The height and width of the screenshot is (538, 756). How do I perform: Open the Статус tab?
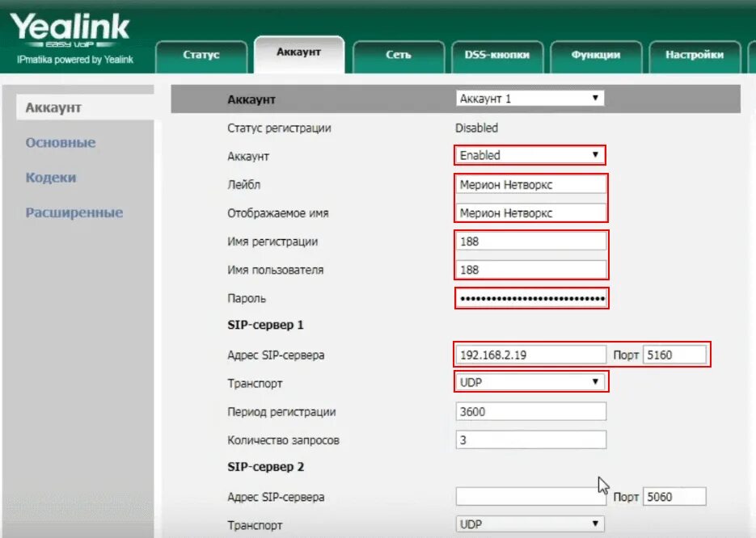201,56
